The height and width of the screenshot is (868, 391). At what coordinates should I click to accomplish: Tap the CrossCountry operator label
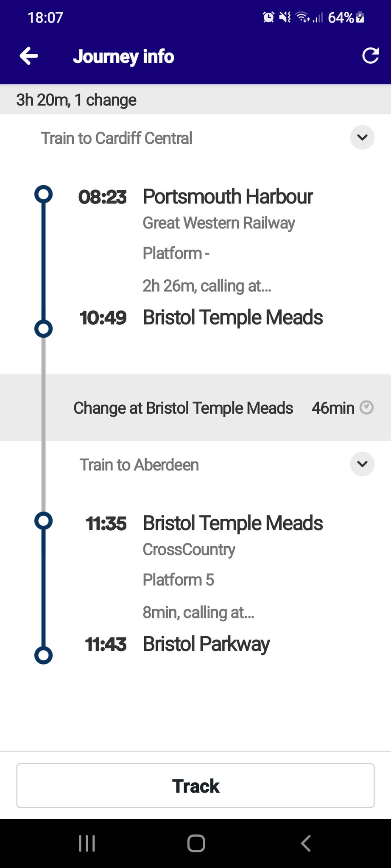[189, 550]
